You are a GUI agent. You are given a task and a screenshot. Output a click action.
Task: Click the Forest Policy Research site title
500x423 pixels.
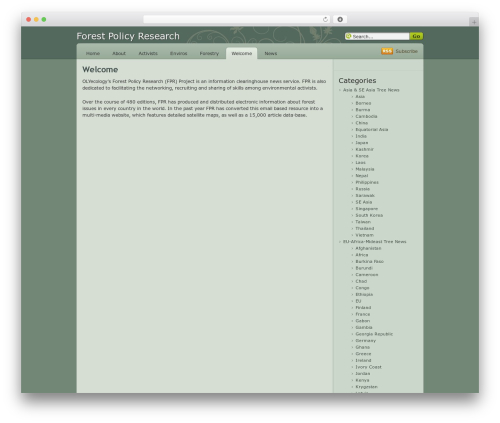click(128, 36)
